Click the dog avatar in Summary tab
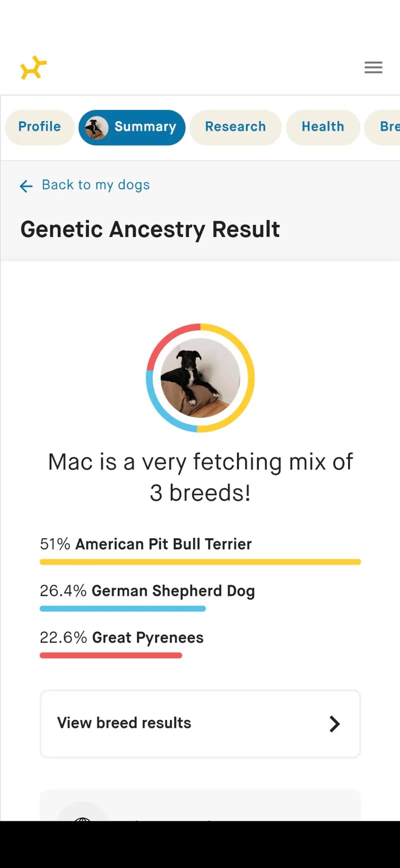 coord(96,128)
